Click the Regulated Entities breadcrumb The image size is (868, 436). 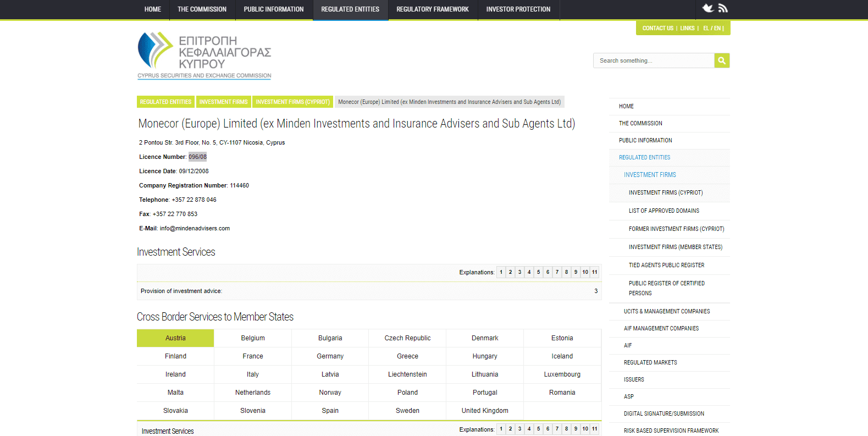click(165, 102)
